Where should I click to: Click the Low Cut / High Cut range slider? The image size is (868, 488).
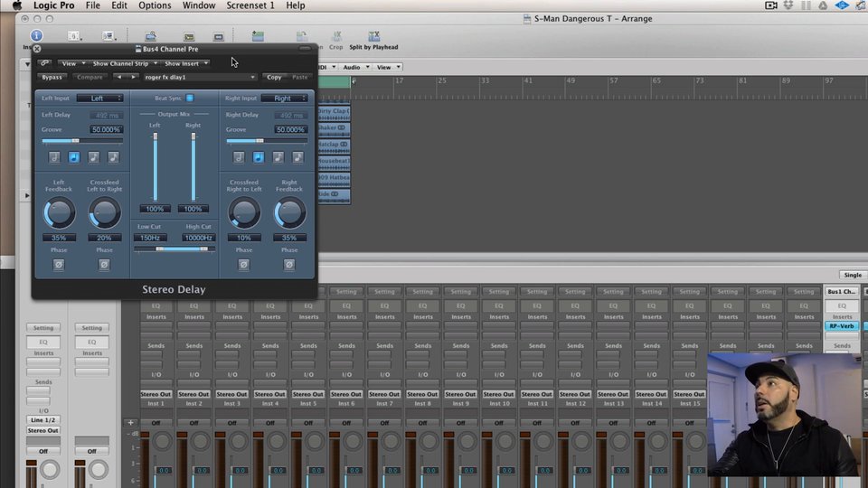(x=175, y=249)
